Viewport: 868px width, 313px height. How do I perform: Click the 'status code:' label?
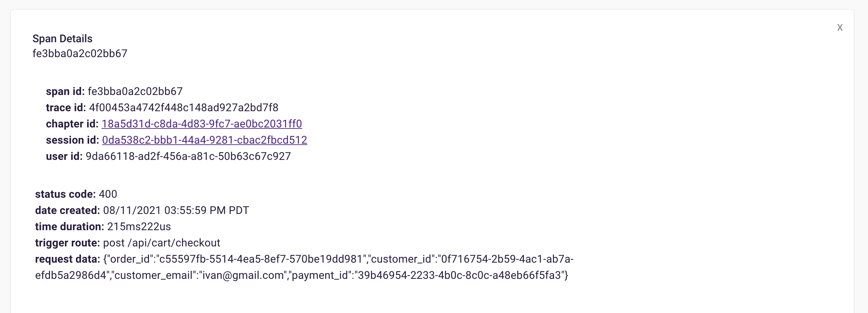pos(65,194)
